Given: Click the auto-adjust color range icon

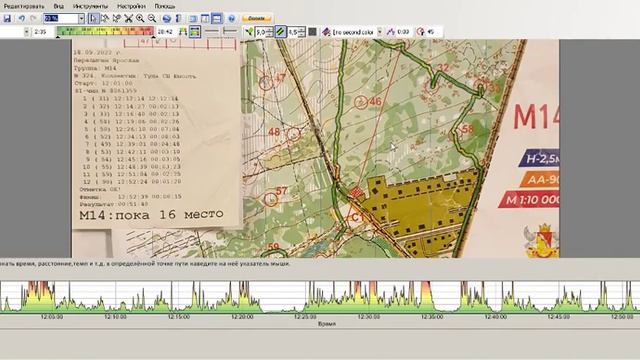Looking at the screenshot, I should pyautogui.click(x=183, y=31).
